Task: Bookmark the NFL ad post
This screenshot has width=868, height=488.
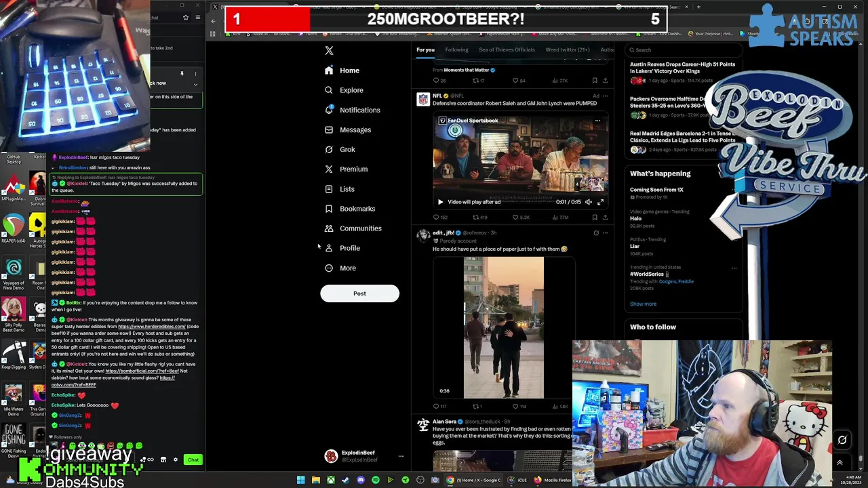Action: tap(595, 218)
